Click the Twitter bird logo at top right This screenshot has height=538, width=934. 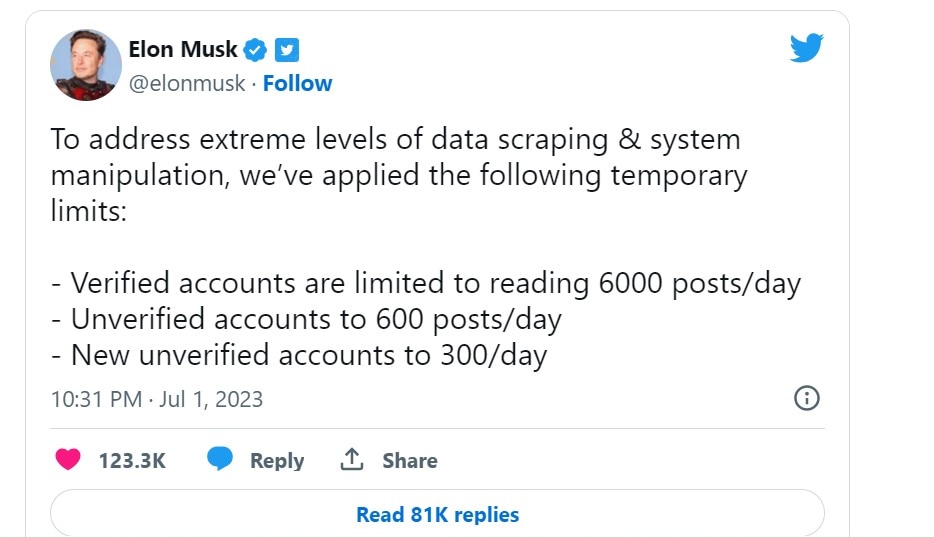[807, 48]
